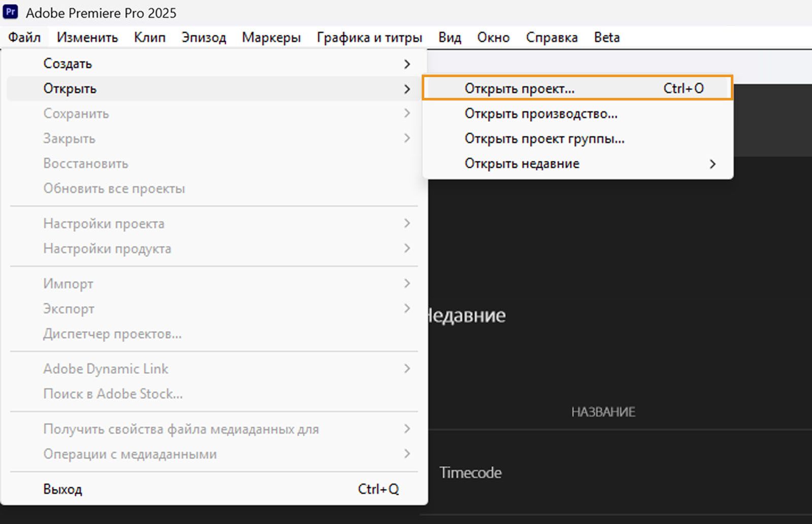Click Выход to quit Premiere
Image resolution: width=812 pixels, height=524 pixels.
pyautogui.click(x=63, y=490)
